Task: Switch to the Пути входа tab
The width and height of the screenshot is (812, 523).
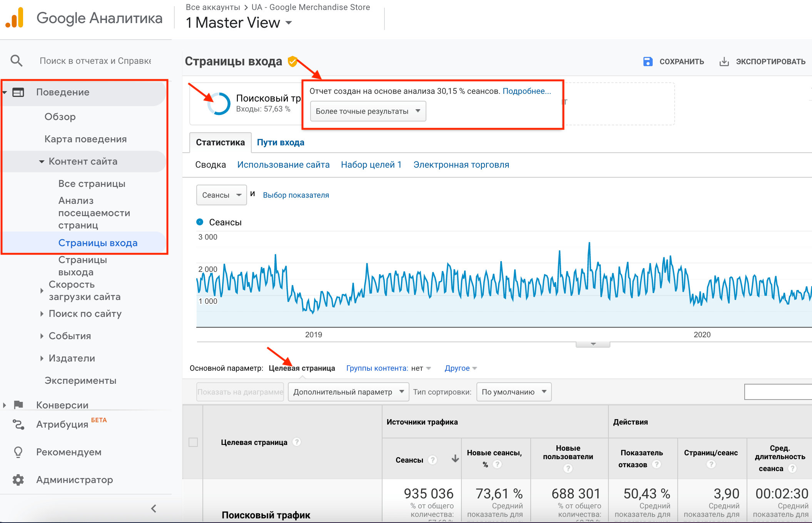Action: (x=281, y=143)
